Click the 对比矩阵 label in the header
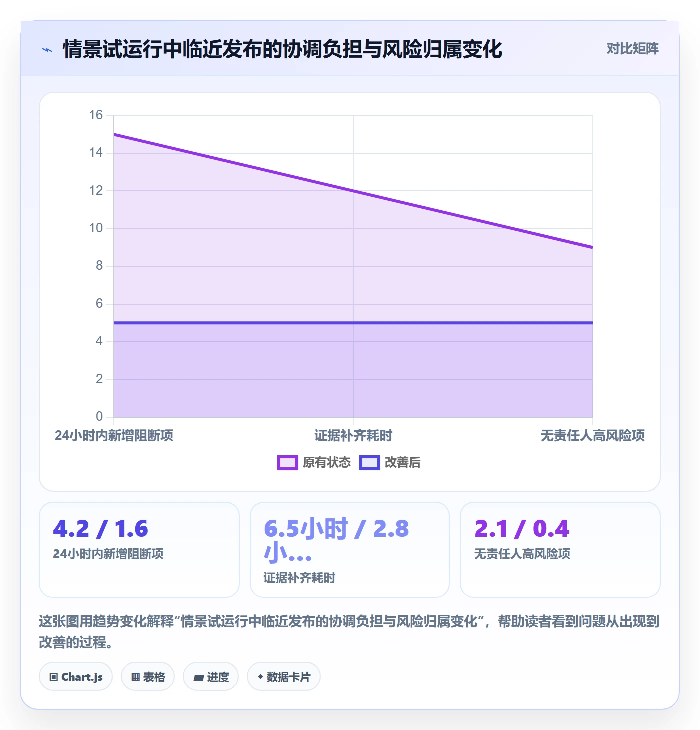 [632, 48]
